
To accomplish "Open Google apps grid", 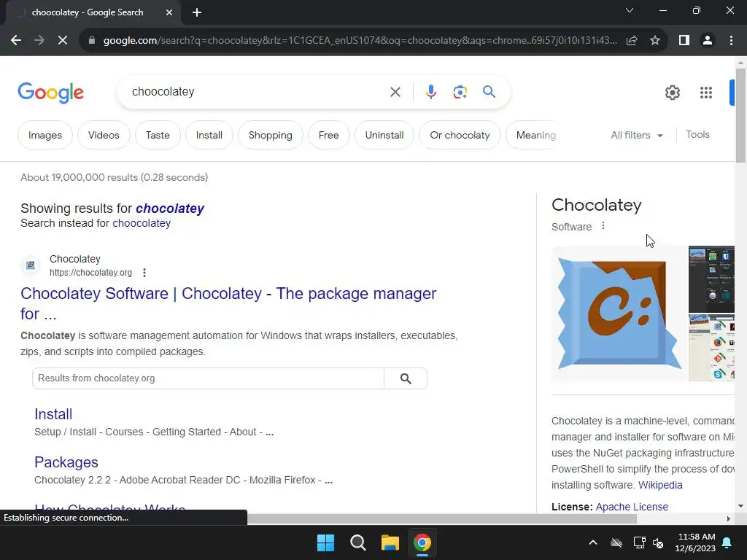I will [706, 93].
